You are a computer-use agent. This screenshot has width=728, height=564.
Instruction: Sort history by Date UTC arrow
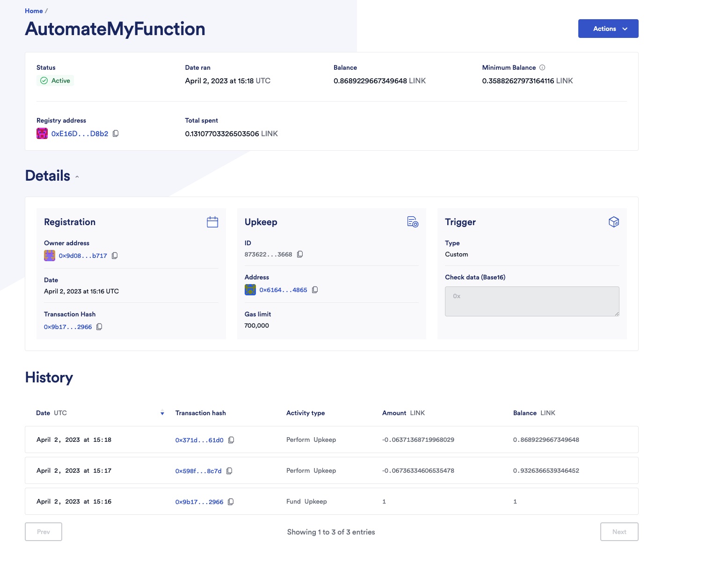tap(162, 413)
